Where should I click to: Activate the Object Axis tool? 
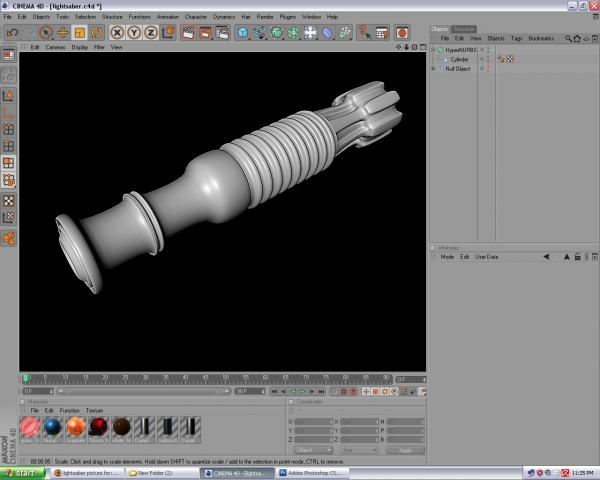8,113
